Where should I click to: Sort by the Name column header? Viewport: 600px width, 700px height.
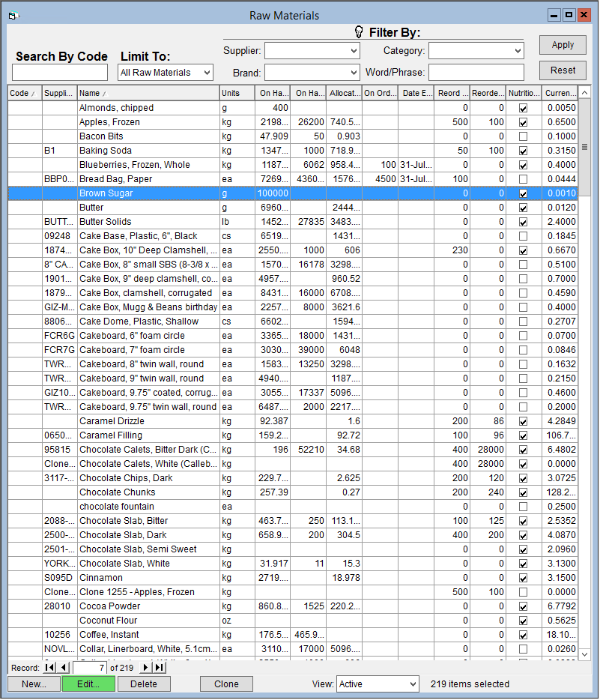(x=148, y=93)
